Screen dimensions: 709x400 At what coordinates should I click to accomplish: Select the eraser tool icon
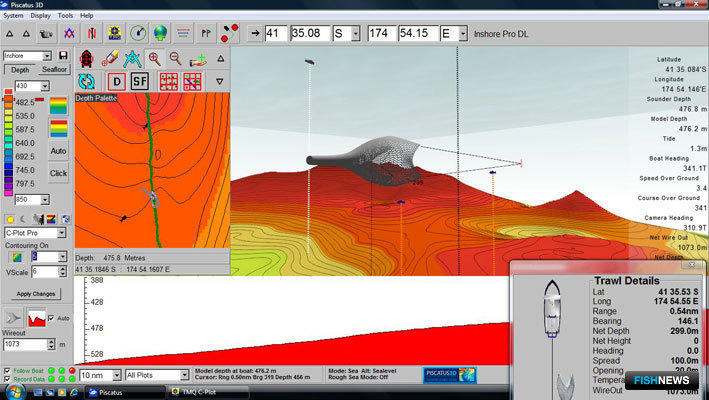tap(109, 59)
